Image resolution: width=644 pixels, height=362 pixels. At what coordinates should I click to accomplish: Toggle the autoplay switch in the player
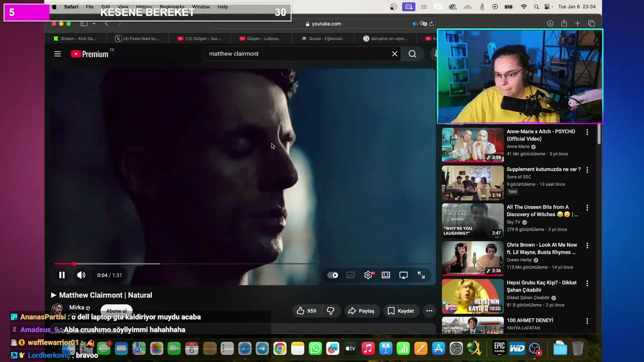point(333,275)
